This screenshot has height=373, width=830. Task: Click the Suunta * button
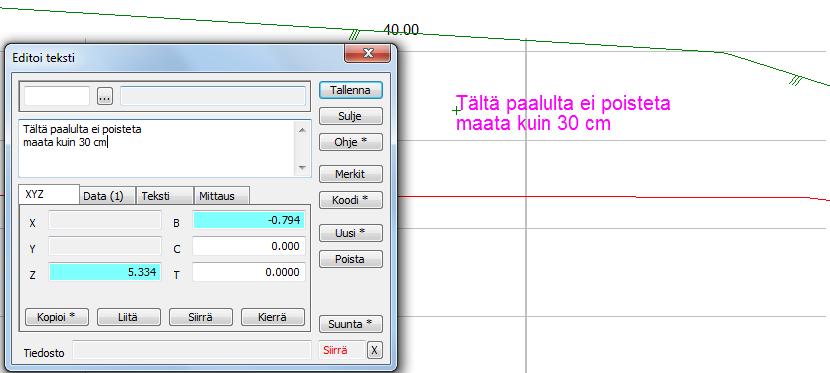pos(350,324)
